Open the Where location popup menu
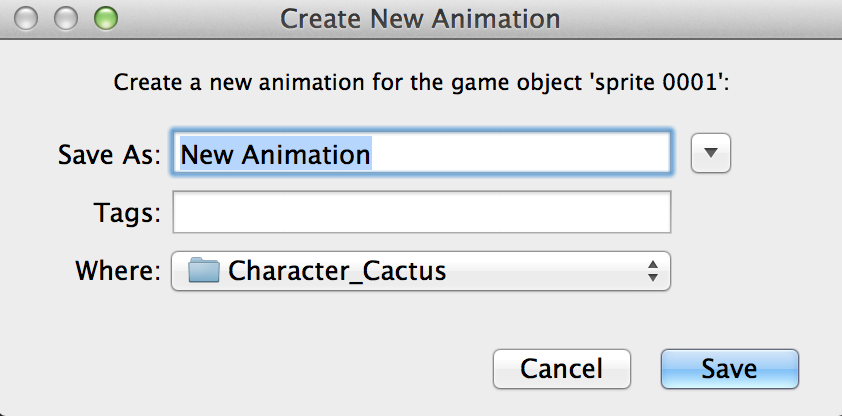The height and width of the screenshot is (416, 842). coord(420,271)
